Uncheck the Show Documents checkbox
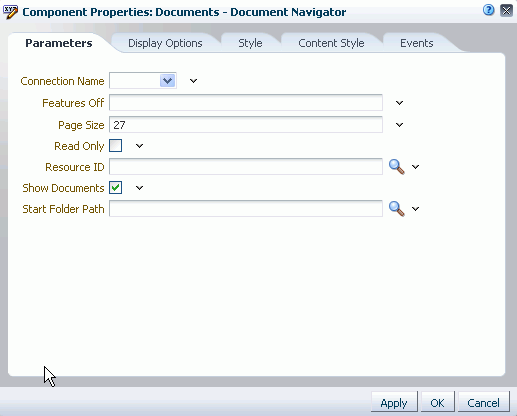Image resolution: width=517 pixels, height=416 pixels. point(116,188)
